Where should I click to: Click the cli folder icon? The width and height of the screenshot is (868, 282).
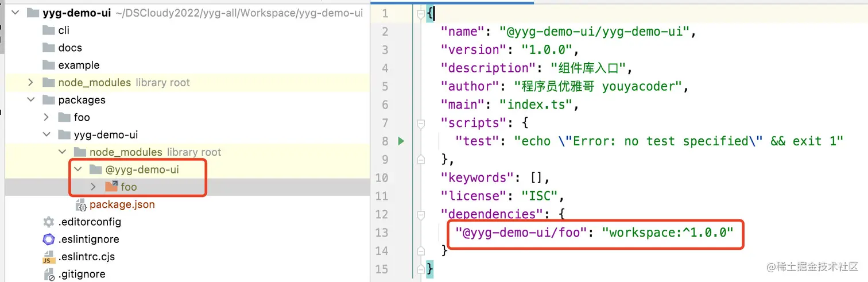point(49,30)
